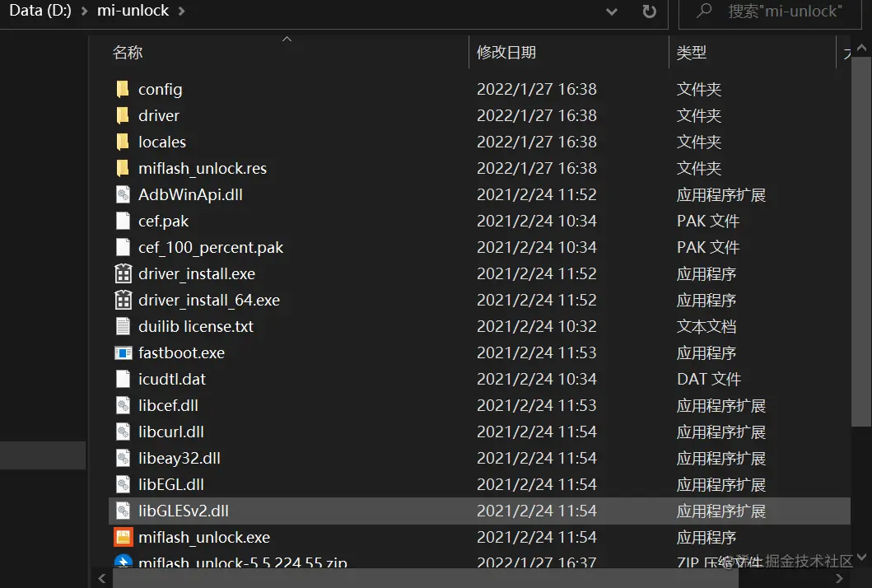Click the libGLESv2.dll file icon

pyautogui.click(x=123, y=511)
